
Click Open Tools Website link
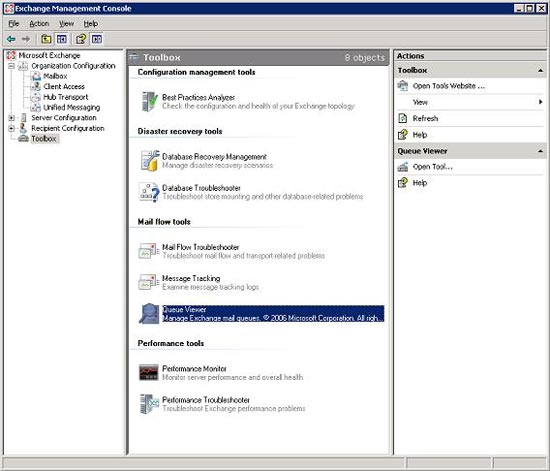(449, 86)
